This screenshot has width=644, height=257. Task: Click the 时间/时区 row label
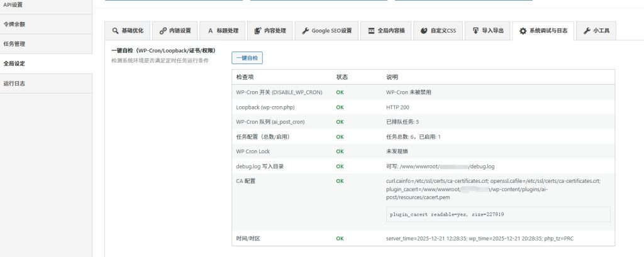pos(248,239)
